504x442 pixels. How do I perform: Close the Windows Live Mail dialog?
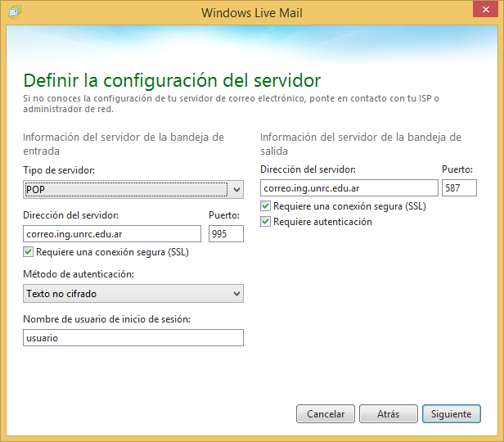485,9
